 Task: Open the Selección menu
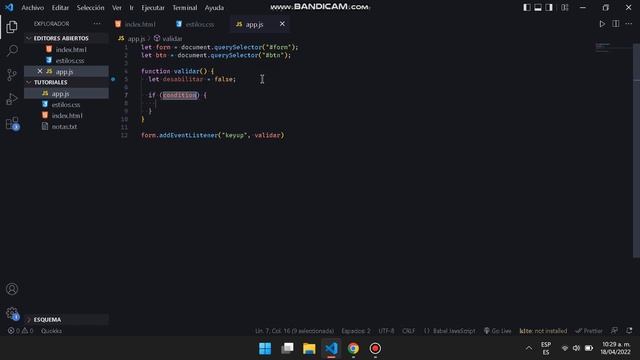pos(90,8)
